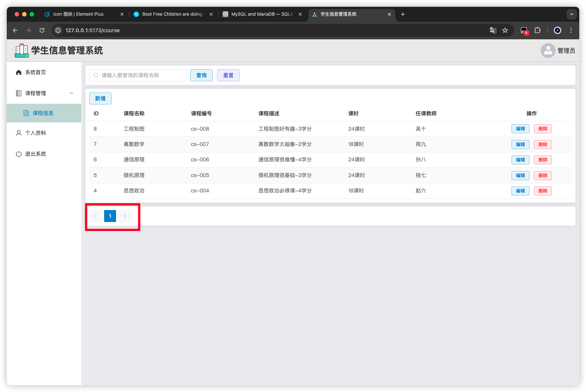Screen dimensions: 586x392
Task: Click the 课程名称 column header
Action: pos(134,113)
